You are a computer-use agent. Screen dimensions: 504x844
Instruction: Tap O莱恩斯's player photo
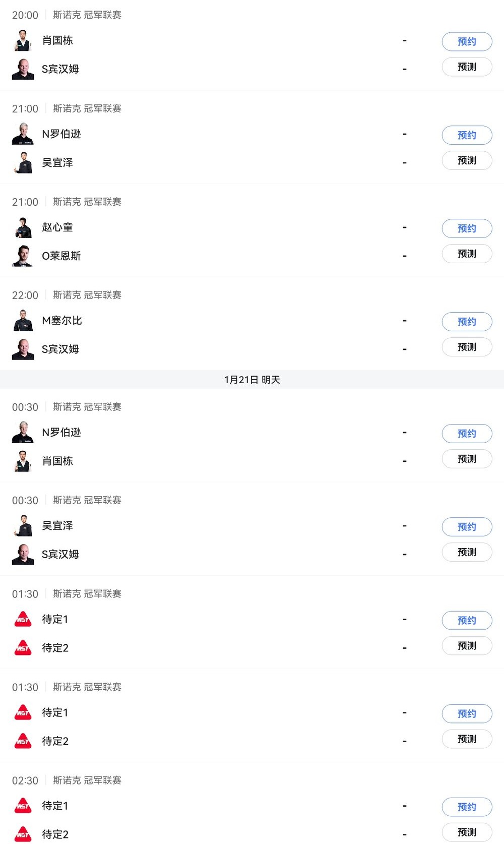23,256
